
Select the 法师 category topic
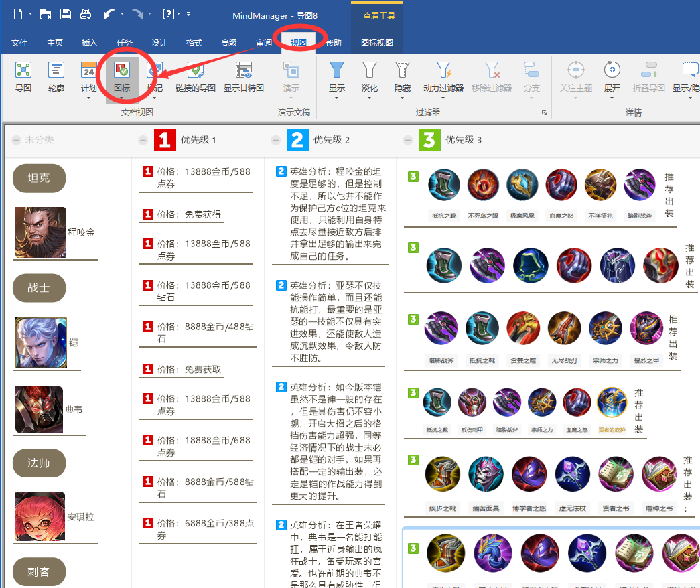(40, 463)
